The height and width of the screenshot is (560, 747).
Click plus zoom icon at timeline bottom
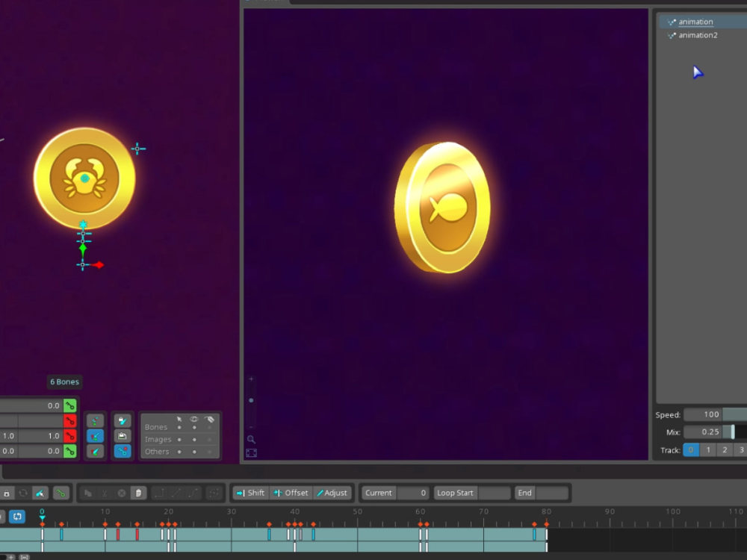10,557
